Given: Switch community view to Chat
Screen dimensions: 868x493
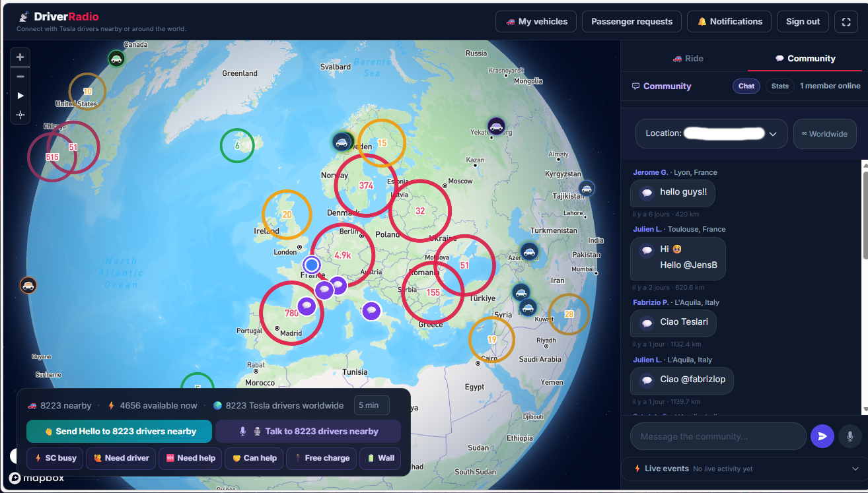Looking at the screenshot, I should click(x=746, y=86).
